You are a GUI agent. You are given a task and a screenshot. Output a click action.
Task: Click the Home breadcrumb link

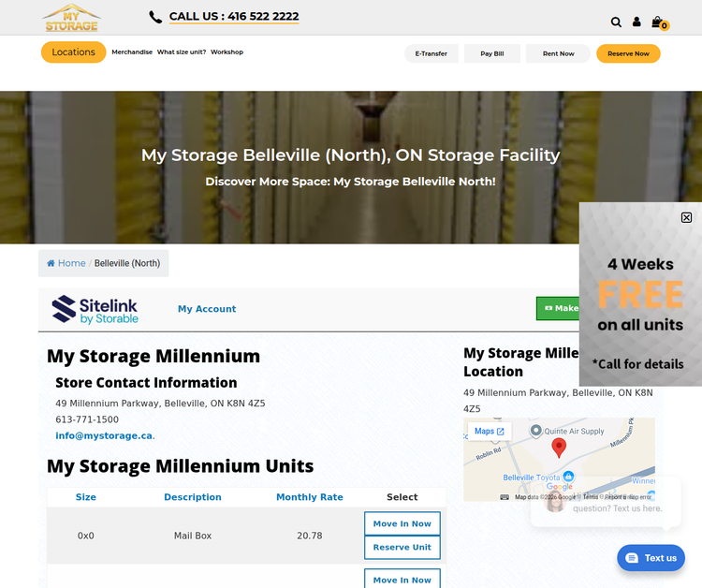point(66,263)
